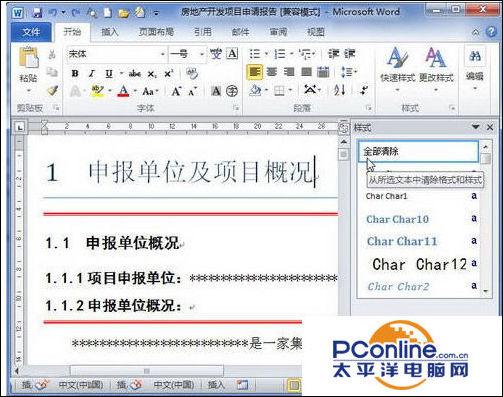Toggle Center paragraph alignment
Image resolution: width=503 pixels, height=397 pixels.
click(x=272, y=72)
